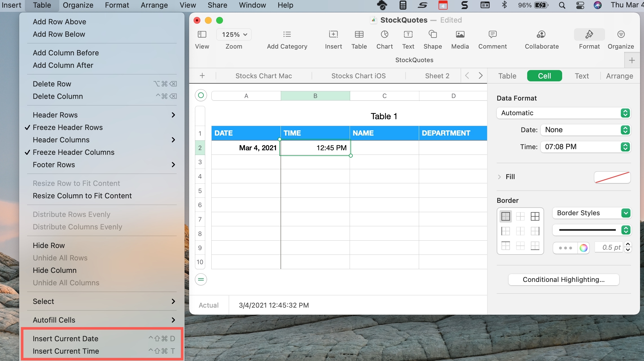This screenshot has width=644, height=361.
Task: Switch to the Arrange inspector tab
Action: pos(619,76)
